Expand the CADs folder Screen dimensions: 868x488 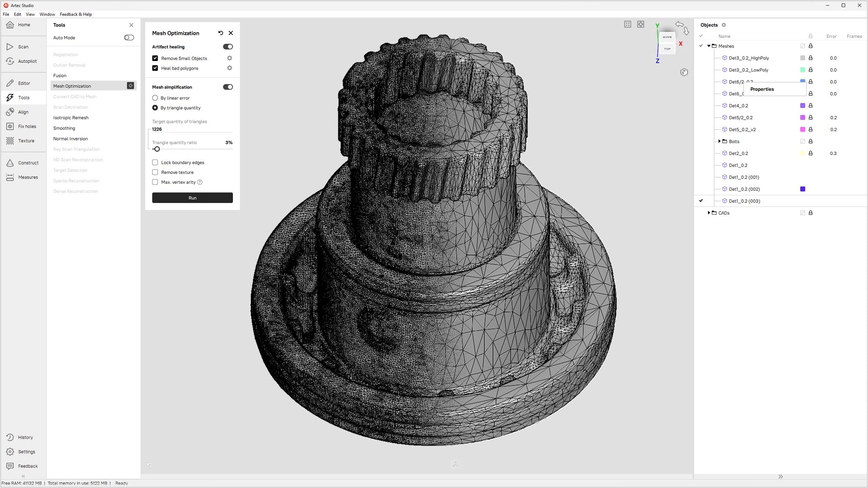tap(709, 213)
